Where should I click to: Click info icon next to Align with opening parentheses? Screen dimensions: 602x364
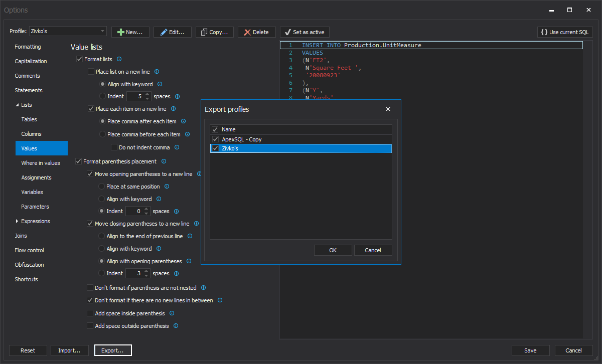189,261
